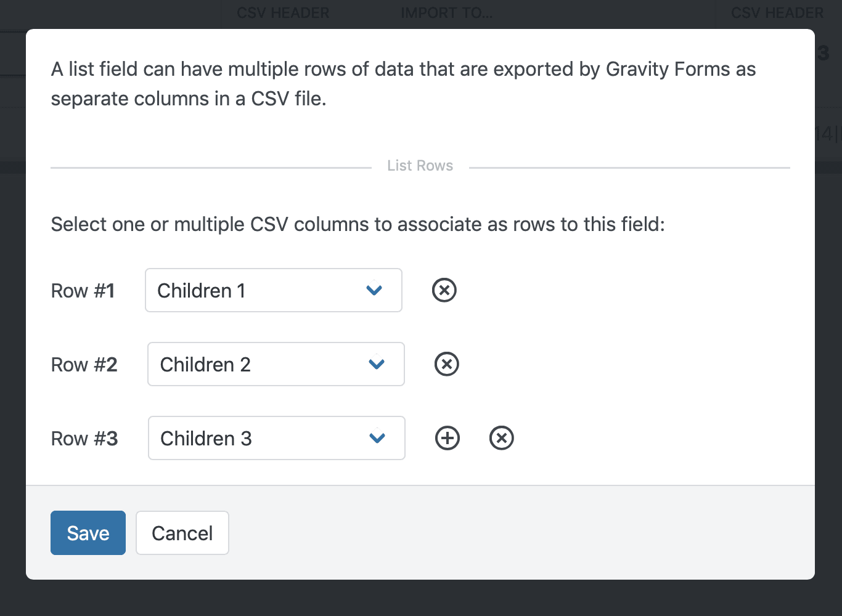This screenshot has width=842, height=616.
Task: Click the chevron on the Children 3 dropdown
Action: [377, 438]
